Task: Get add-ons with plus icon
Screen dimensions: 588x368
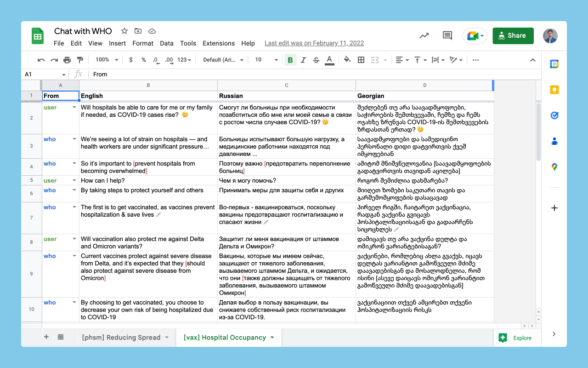Action: (x=554, y=208)
